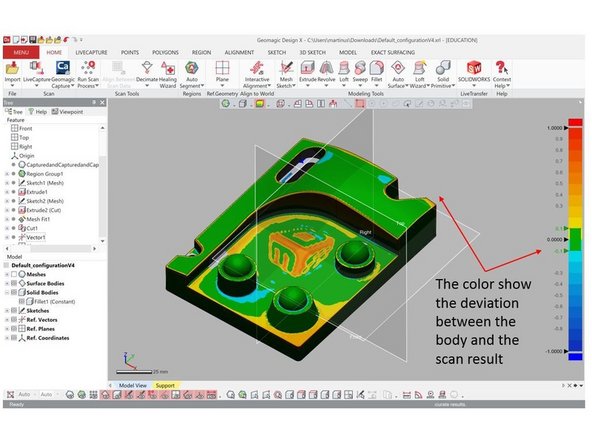
Task: Toggle the Default_configurationV4 checkbox
Action: (x=6, y=265)
